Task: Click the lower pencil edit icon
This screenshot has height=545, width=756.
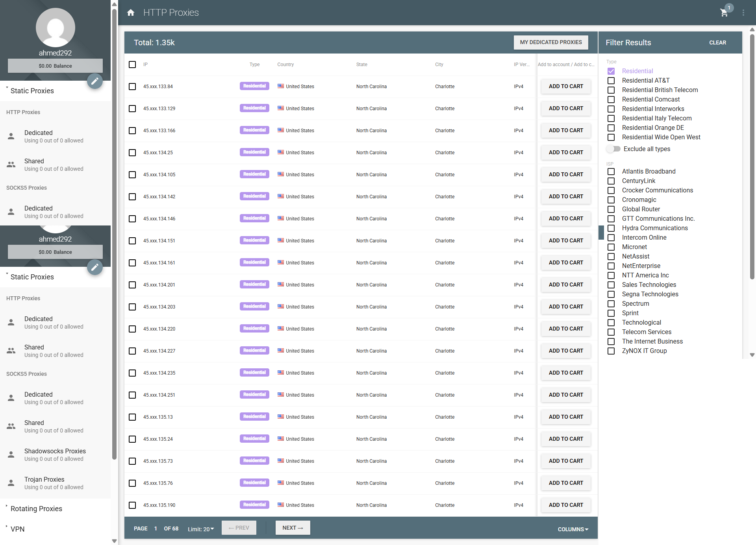Action: (x=95, y=267)
